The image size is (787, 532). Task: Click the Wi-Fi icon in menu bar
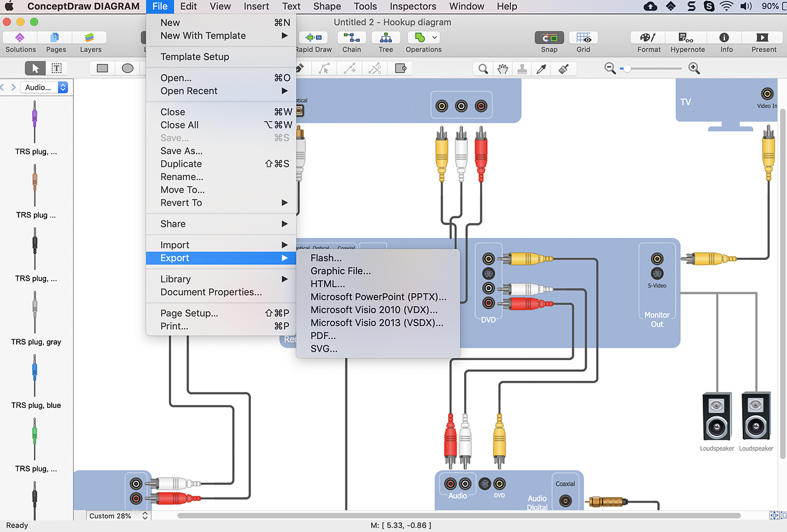[x=727, y=7]
